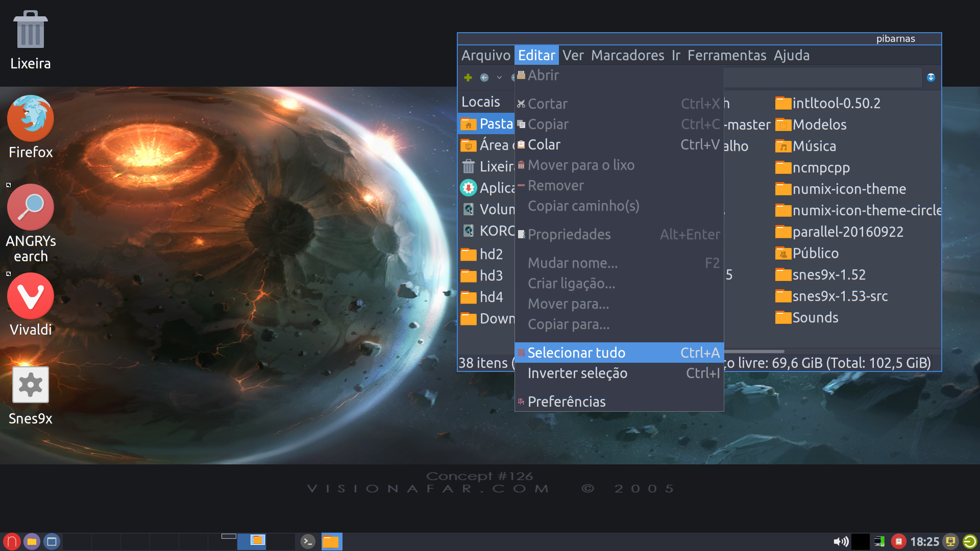
Task: Close the Editar menu
Action: click(536, 55)
